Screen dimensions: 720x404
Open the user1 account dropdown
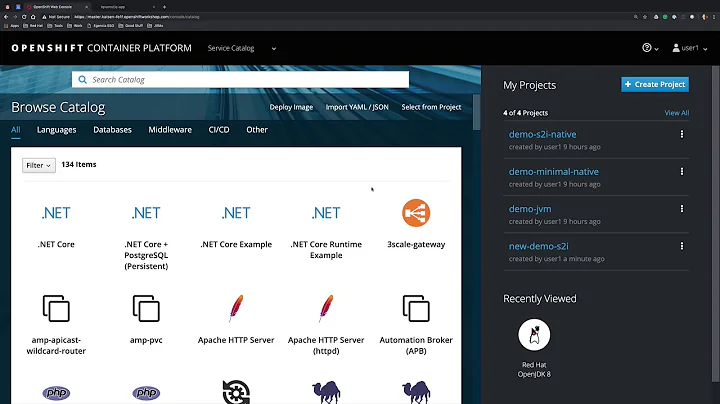pos(690,48)
